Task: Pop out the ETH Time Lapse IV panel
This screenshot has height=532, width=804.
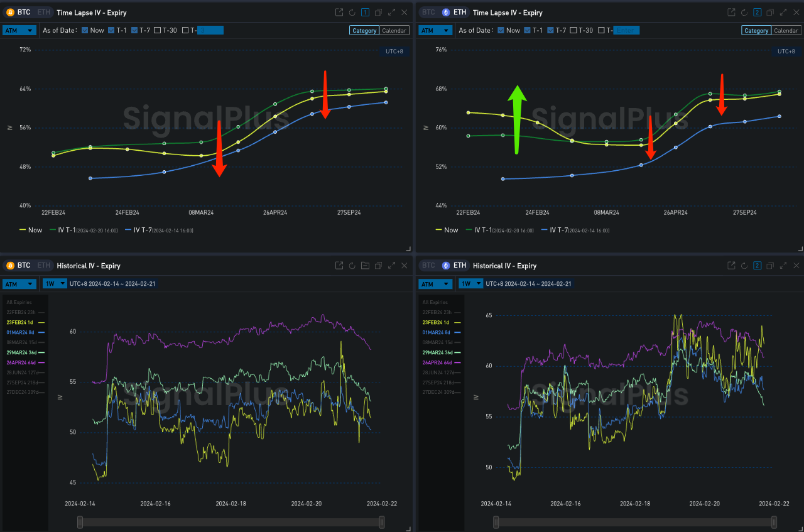Action: tap(731, 13)
